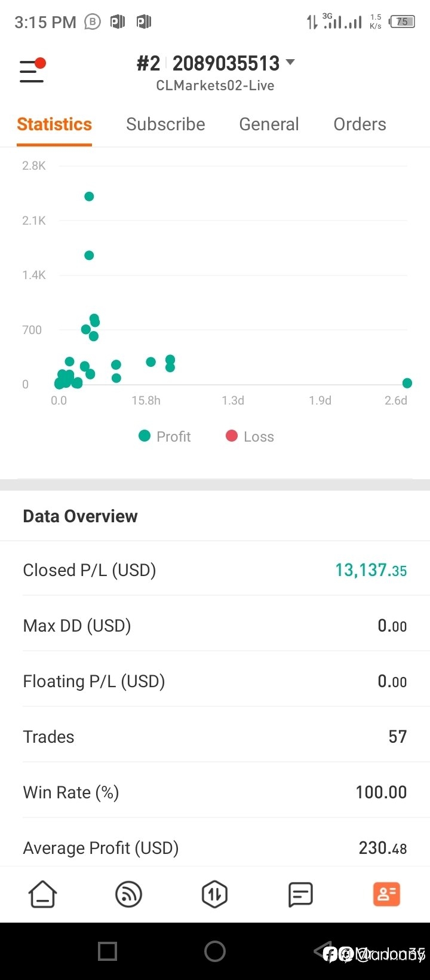Switch to the General tab
The height and width of the screenshot is (980, 430).
pyautogui.click(x=269, y=124)
